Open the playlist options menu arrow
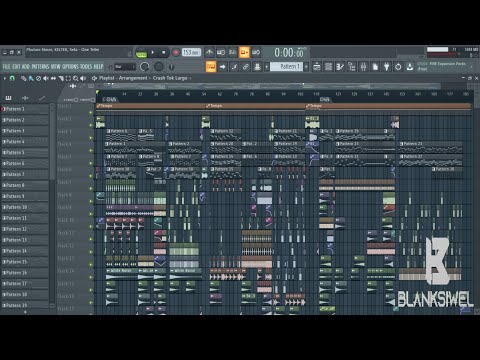The width and height of the screenshot is (480, 360). (5, 78)
